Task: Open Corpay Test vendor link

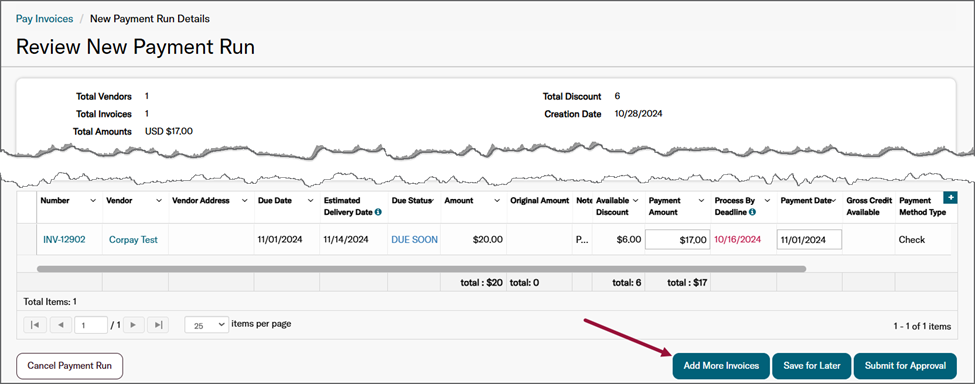Action: pyautogui.click(x=133, y=239)
